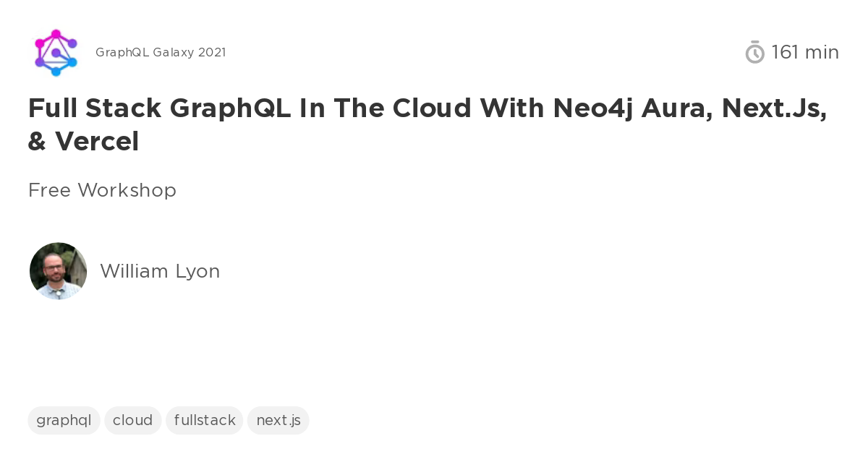Click the blue bottom node of the logo
Image resolution: width=868 pixels, height=454 pixels.
pyautogui.click(x=56, y=71)
